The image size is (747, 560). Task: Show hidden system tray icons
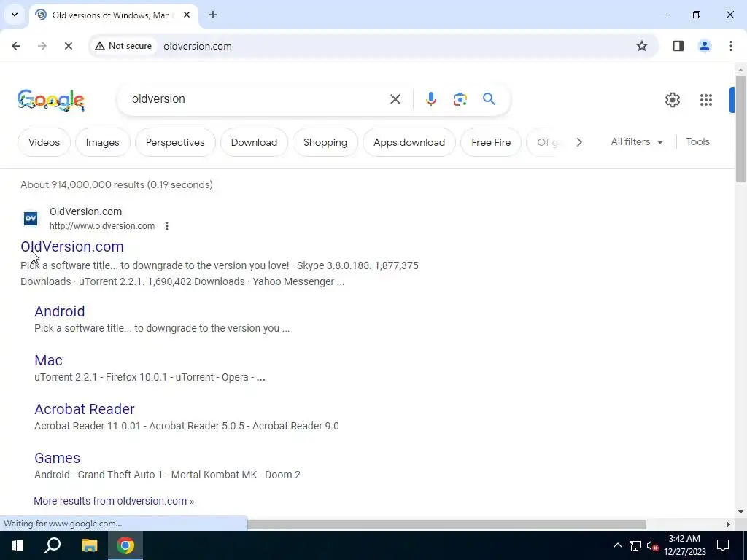click(617, 545)
